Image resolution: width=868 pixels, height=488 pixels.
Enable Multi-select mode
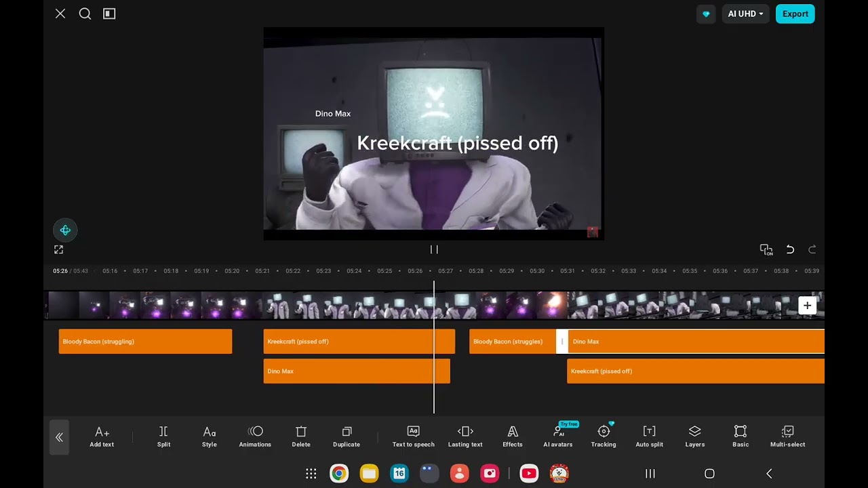click(x=787, y=436)
